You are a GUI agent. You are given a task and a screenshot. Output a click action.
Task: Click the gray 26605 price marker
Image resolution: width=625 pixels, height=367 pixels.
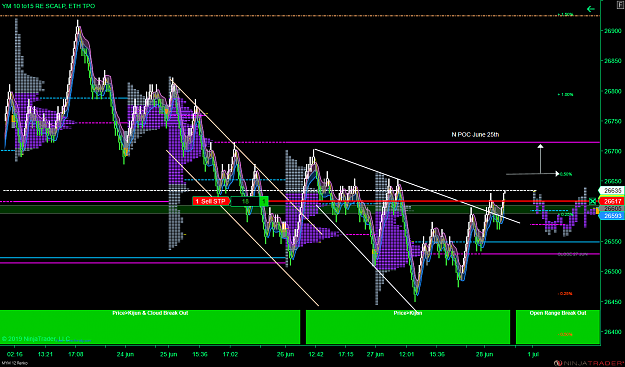pyautogui.click(x=611, y=208)
